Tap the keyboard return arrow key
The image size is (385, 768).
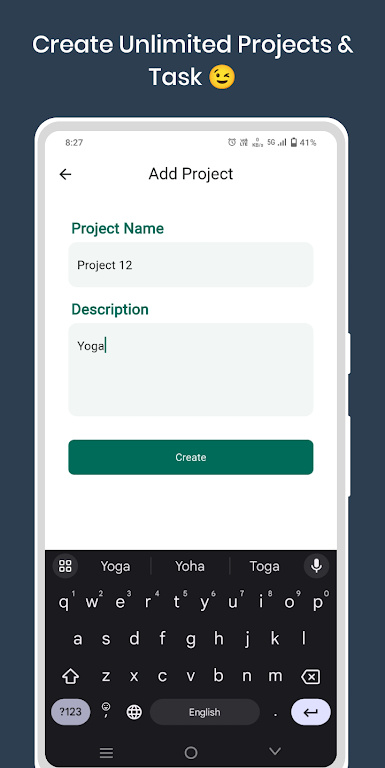click(311, 712)
